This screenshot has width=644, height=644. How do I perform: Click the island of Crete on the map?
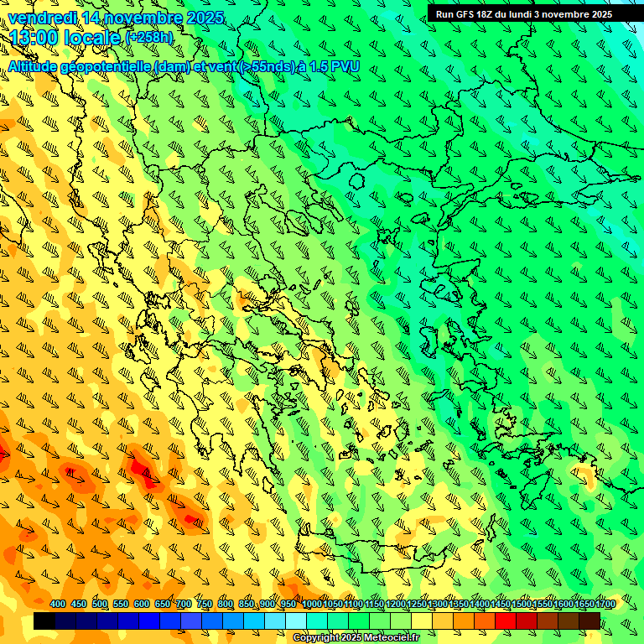click(394, 549)
